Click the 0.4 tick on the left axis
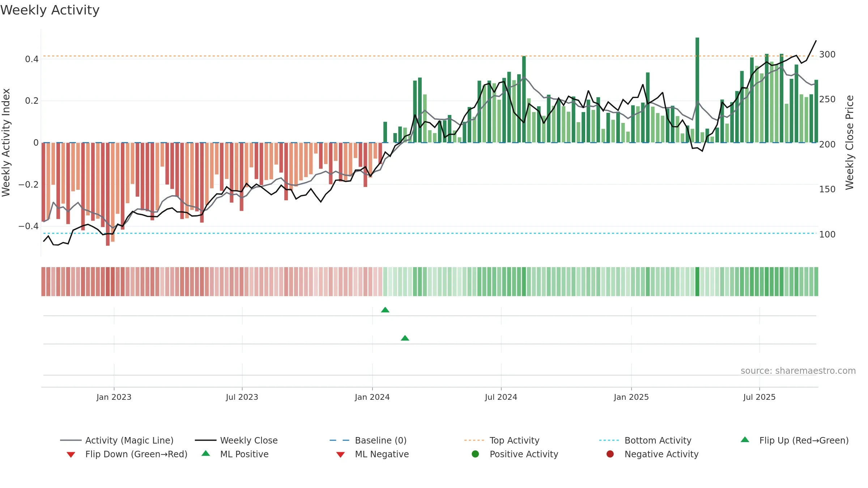The image size is (868, 488). [x=32, y=59]
